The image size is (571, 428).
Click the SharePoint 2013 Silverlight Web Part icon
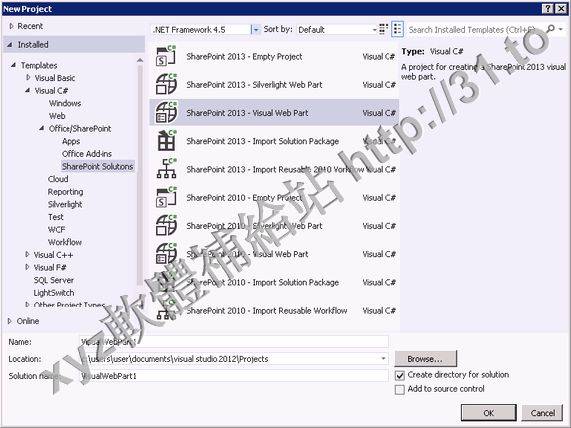(166, 84)
